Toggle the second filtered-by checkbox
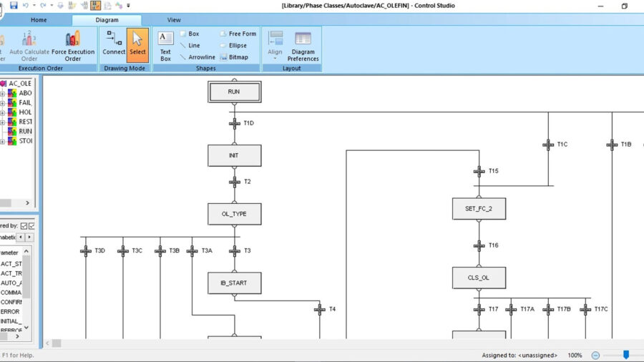This screenshot has width=644, height=362. (31, 226)
